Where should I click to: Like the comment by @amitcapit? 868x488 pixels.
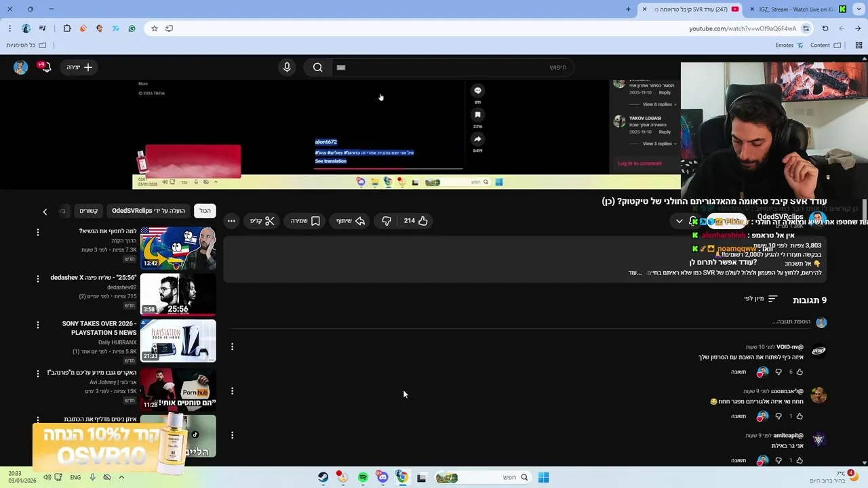coord(800,460)
